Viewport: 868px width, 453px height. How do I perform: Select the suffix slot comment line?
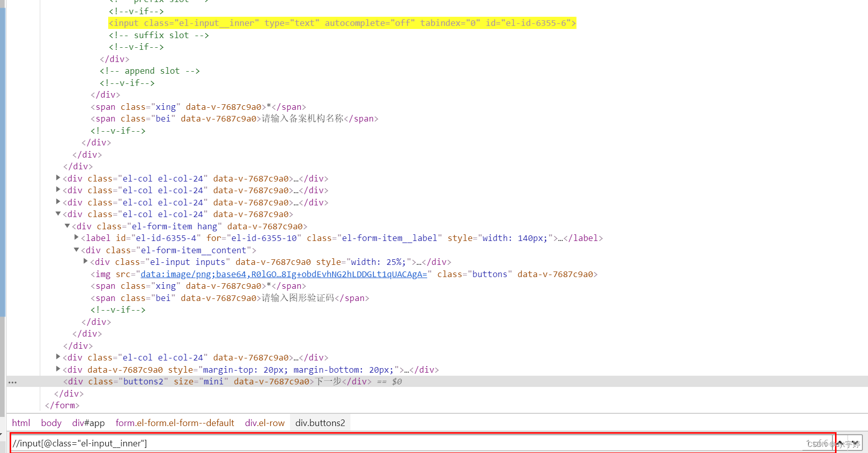pyautogui.click(x=159, y=35)
